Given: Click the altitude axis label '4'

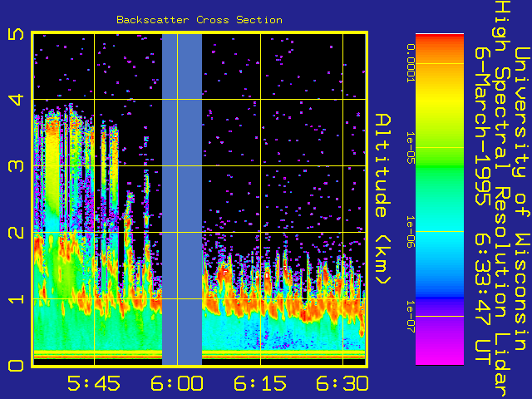Looking at the screenshot, I should pos(16,100).
